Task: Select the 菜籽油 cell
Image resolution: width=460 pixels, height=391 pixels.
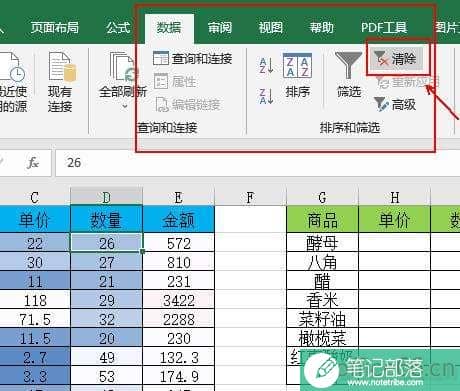Action: pyautogui.click(x=322, y=319)
